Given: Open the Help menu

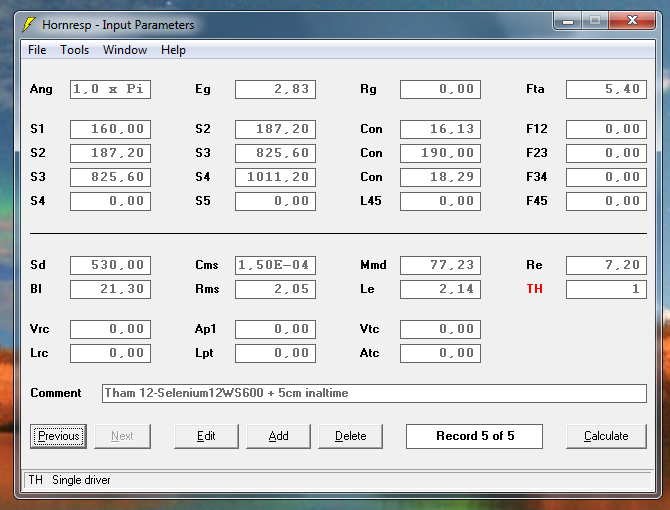Looking at the screenshot, I should click(x=173, y=50).
